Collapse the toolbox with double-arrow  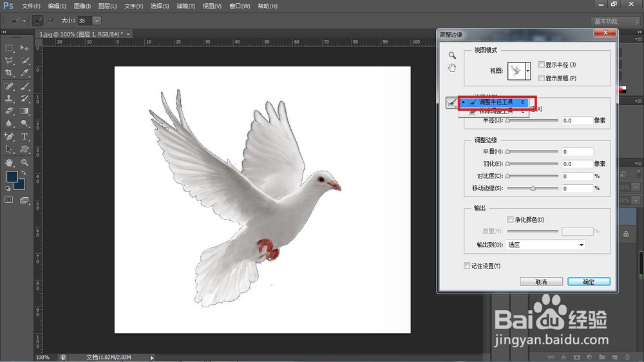click(4, 32)
